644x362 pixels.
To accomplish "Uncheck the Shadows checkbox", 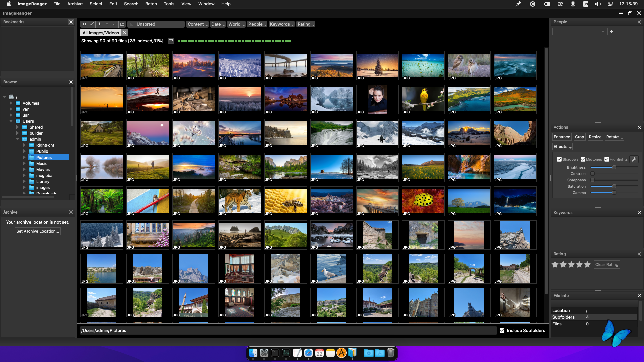I will (x=559, y=159).
